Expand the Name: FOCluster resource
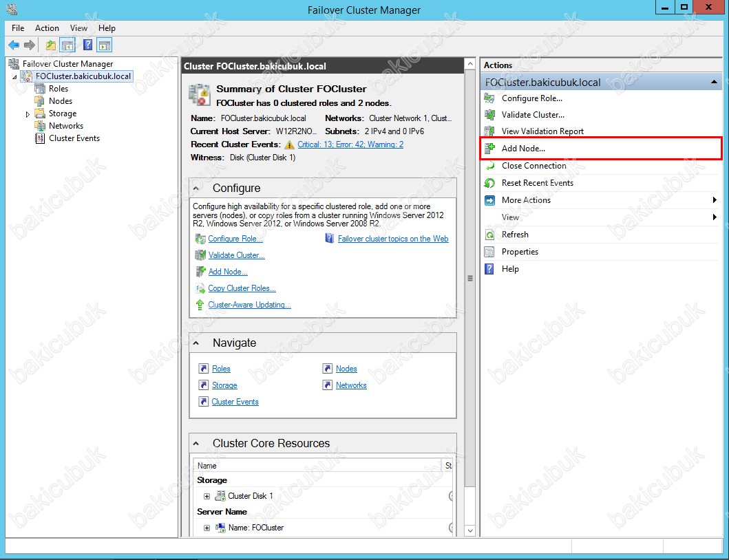 207,528
